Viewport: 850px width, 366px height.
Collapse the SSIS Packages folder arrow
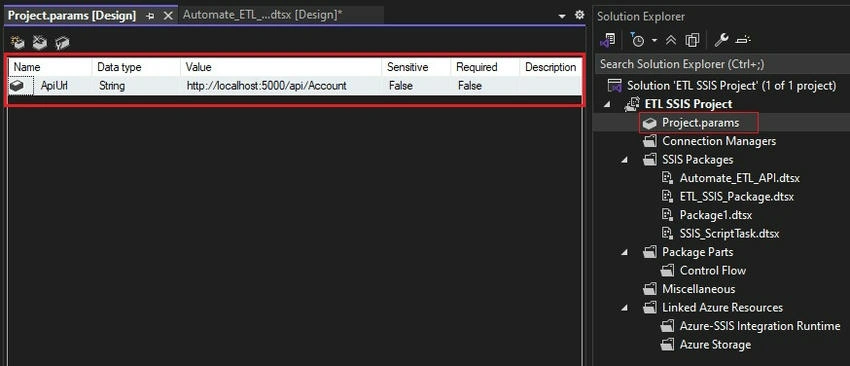(625, 160)
